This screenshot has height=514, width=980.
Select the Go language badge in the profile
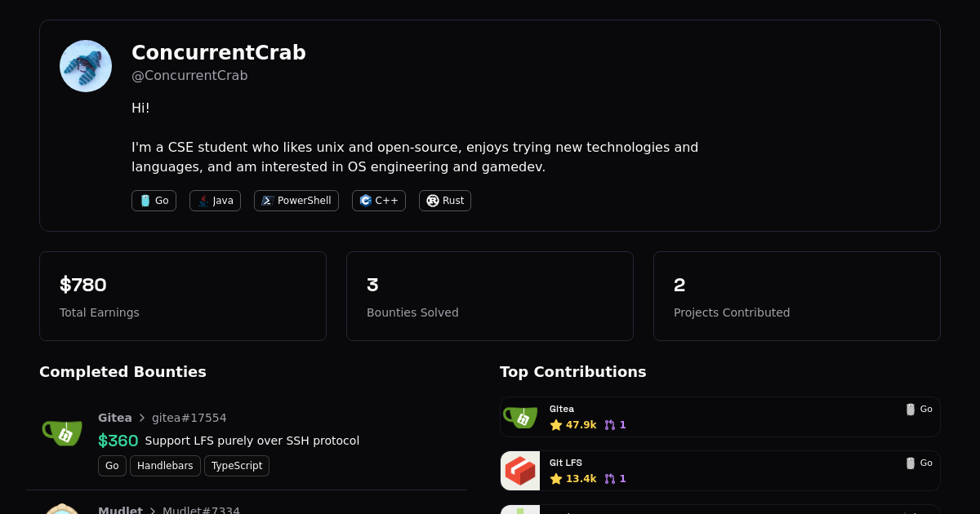(x=154, y=200)
